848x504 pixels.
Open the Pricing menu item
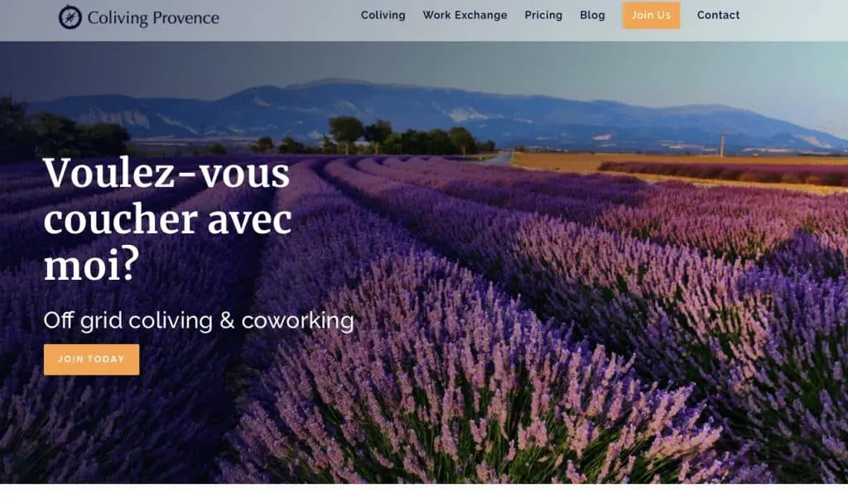pos(543,15)
